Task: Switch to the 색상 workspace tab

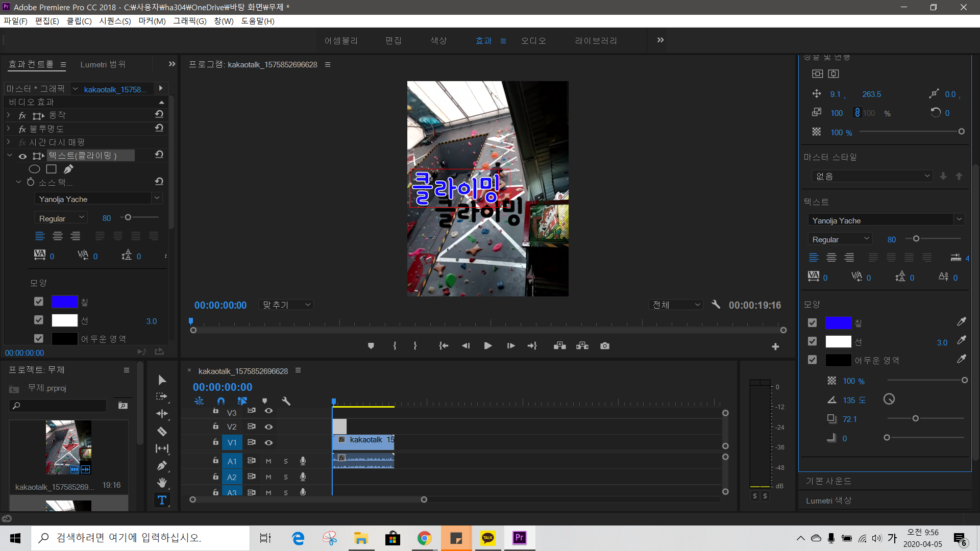Action: tap(438, 41)
